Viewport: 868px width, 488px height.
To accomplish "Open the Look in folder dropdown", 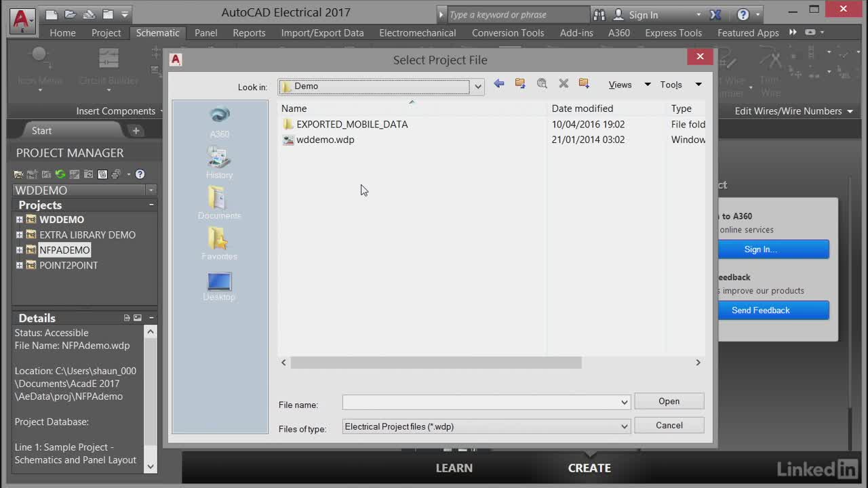I will 478,86.
